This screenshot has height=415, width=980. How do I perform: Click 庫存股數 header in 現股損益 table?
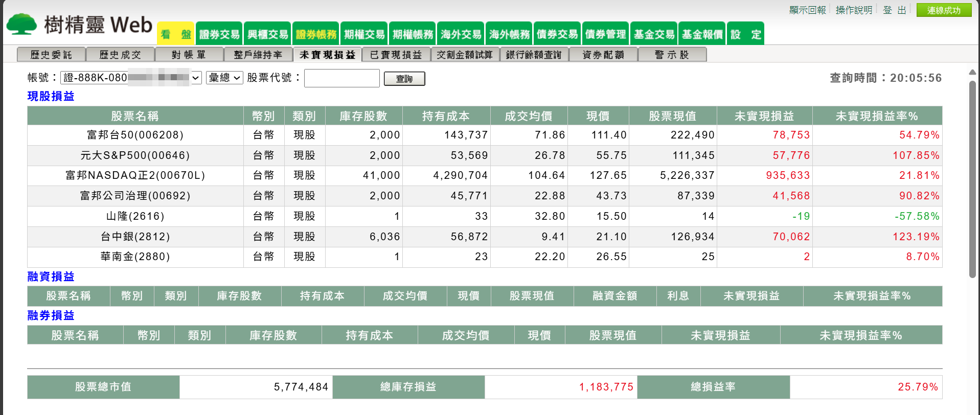point(363,116)
